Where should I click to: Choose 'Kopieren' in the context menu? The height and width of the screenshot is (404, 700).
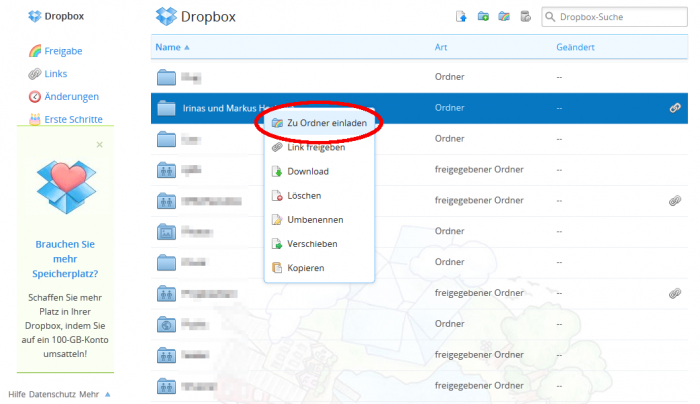[x=305, y=267]
